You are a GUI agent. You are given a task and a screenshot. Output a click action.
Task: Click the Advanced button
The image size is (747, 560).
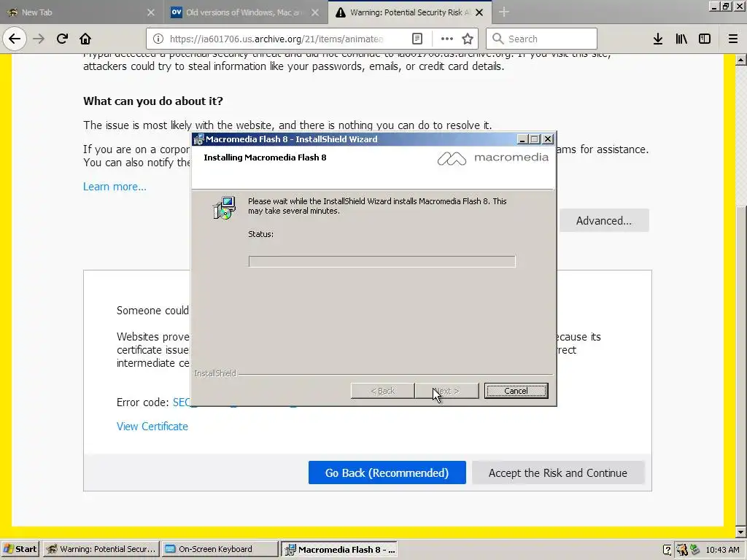click(x=603, y=220)
